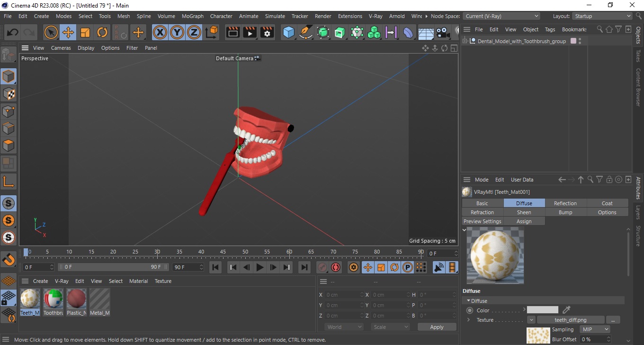This screenshot has height=345, width=644.
Task: Click the Make Editable icon
Action: pyautogui.click(x=9, y=55)
